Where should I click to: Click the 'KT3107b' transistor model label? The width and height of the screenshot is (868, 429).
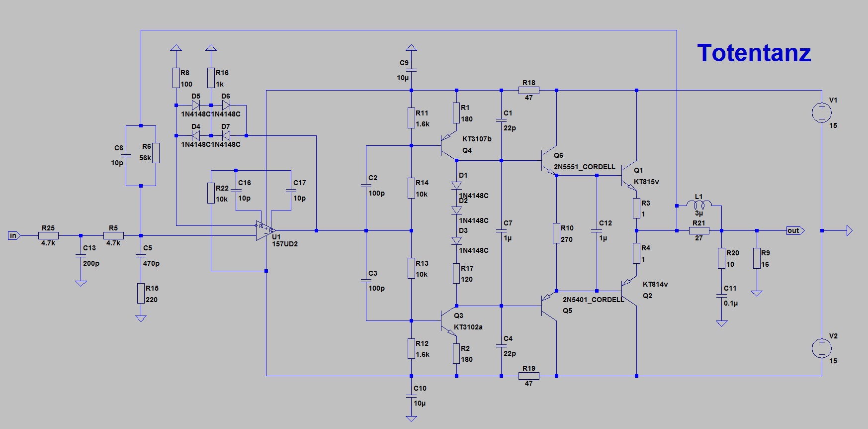(x=477, y=139)
